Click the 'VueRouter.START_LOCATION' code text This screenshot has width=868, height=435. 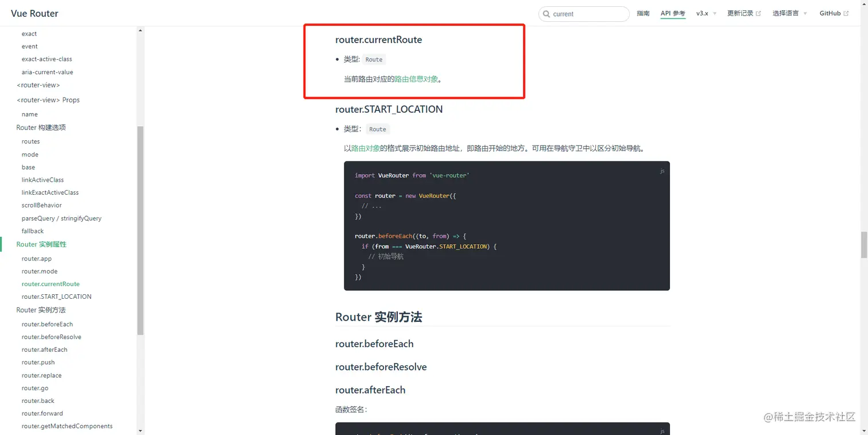447,247
